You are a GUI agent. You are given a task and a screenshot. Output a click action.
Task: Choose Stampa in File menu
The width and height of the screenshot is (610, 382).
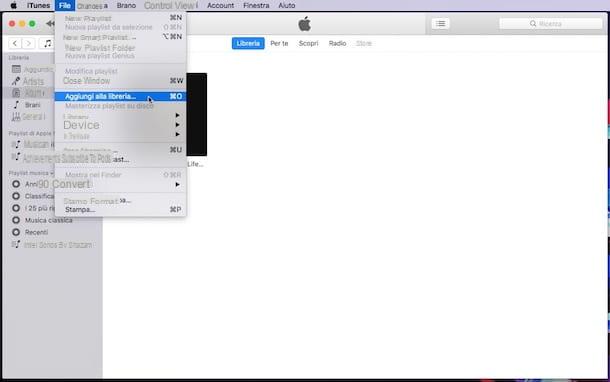coord(121,210)
